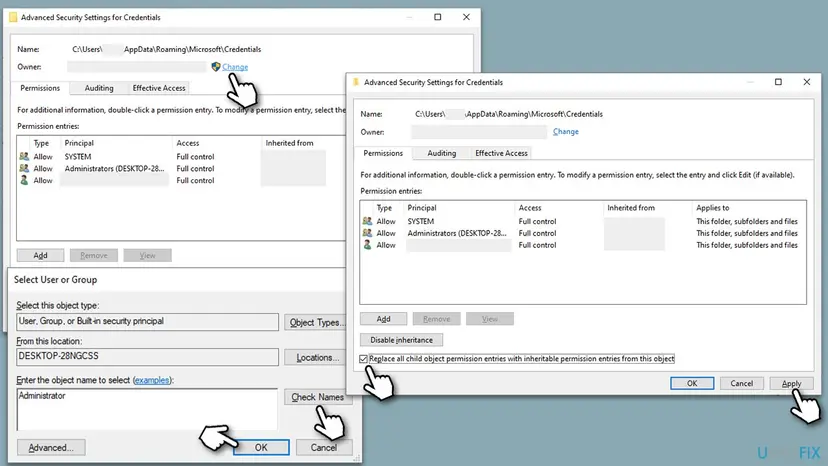Screen dimensions: 828x466
Task: Click Advanced button in Select User dialog
Action: tap(51, 448)
